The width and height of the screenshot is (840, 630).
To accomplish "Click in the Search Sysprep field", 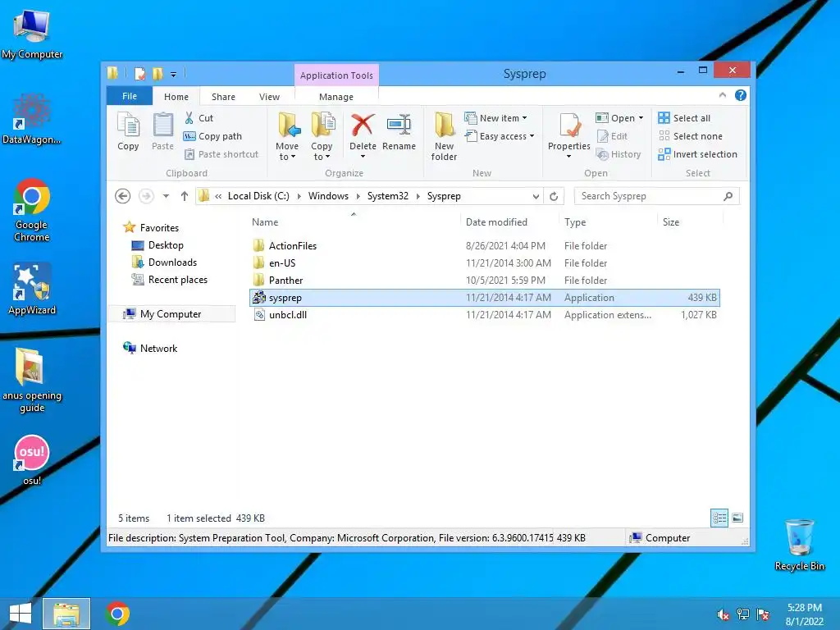I will (656, 196).
